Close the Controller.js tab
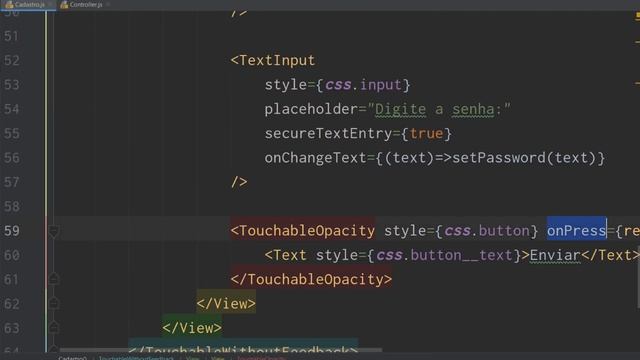The width and height of the screenshot is (640, 360). [109, 5]
